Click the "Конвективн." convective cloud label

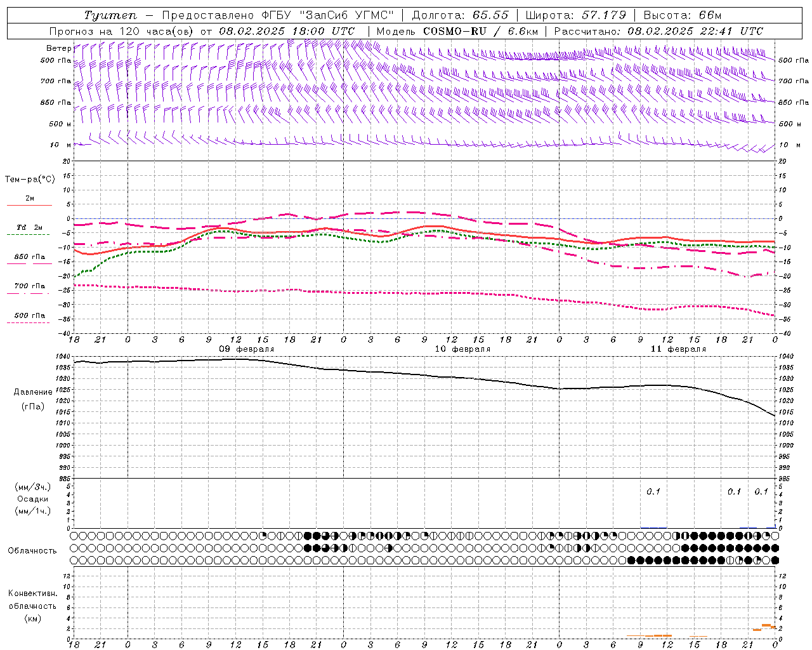32,593
